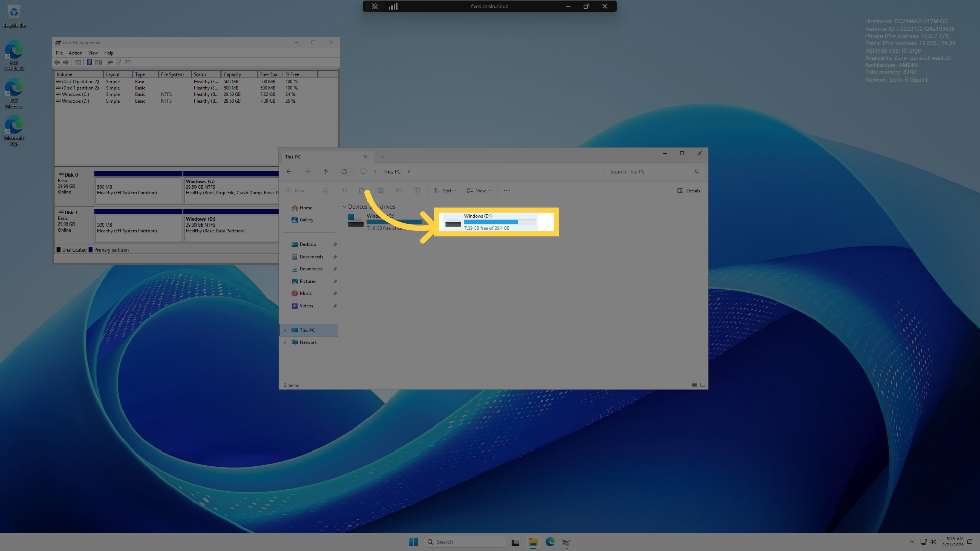Click the Volume column header in Disk Management

[79, 74]
